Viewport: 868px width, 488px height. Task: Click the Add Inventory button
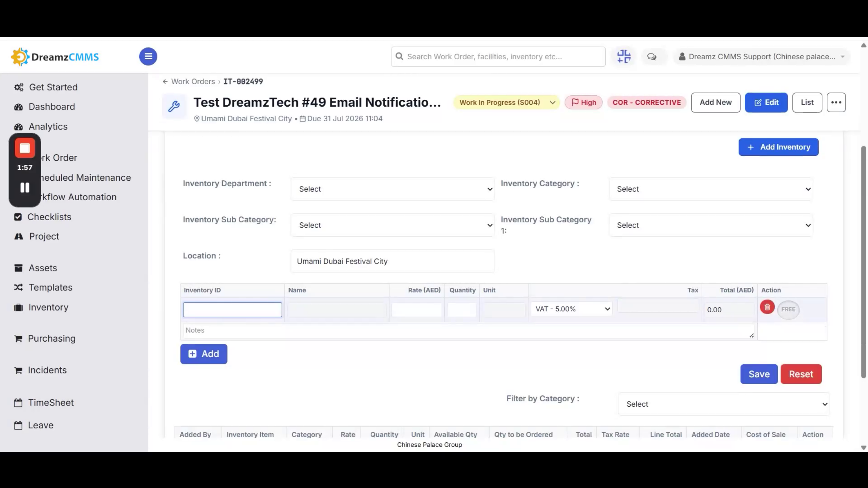[x=778, y=147]
